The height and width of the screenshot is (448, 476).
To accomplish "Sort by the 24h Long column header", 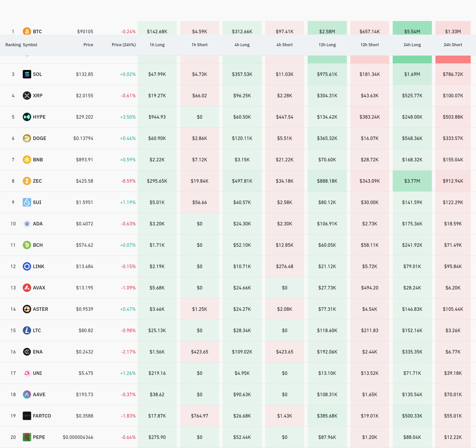I will pyautogui.click(x=412, y=45).
